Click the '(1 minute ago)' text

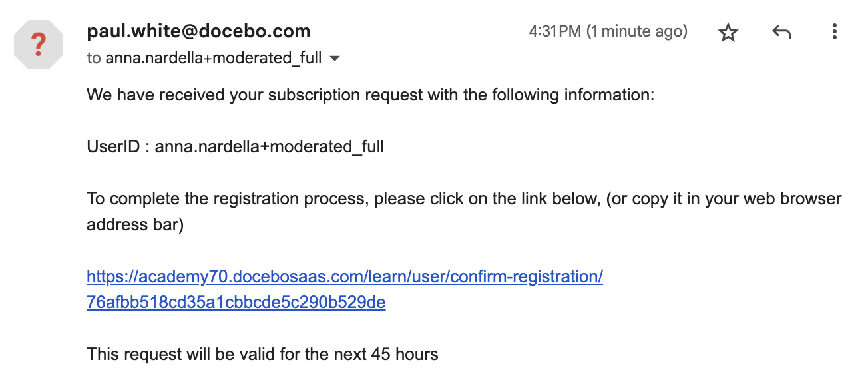638,31
